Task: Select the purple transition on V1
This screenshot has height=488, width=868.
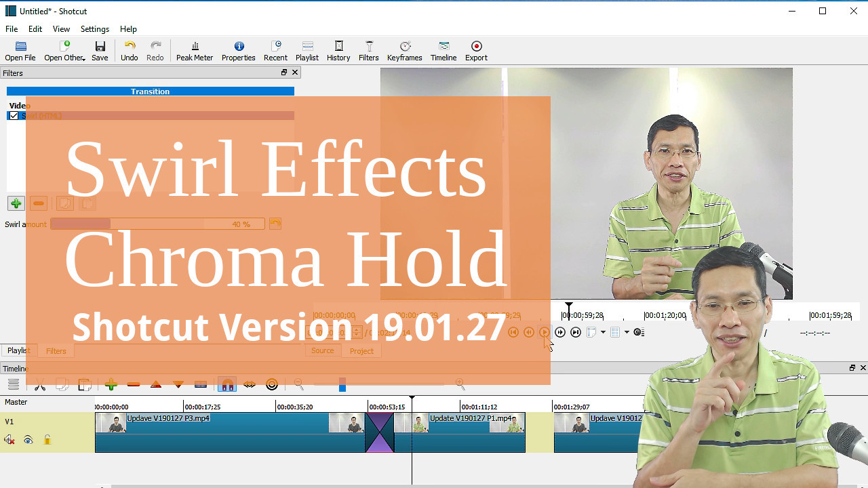Action: [380, 432]
